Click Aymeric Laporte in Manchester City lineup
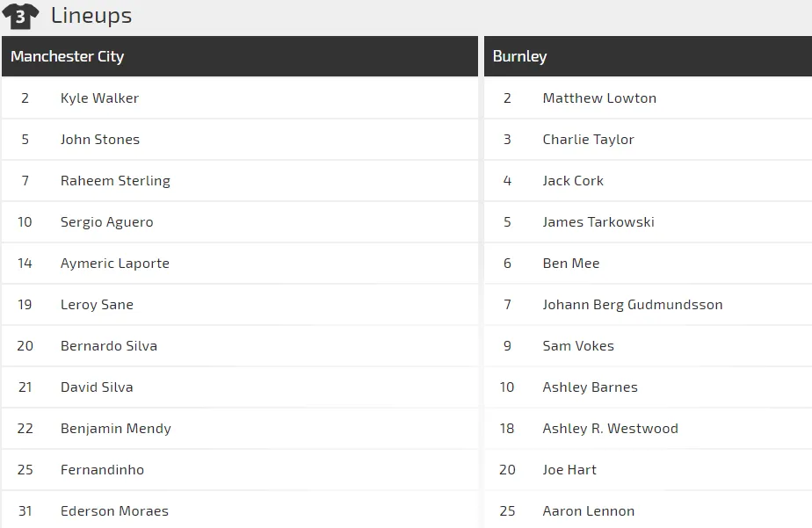812x528 pixels. (115, 264)
